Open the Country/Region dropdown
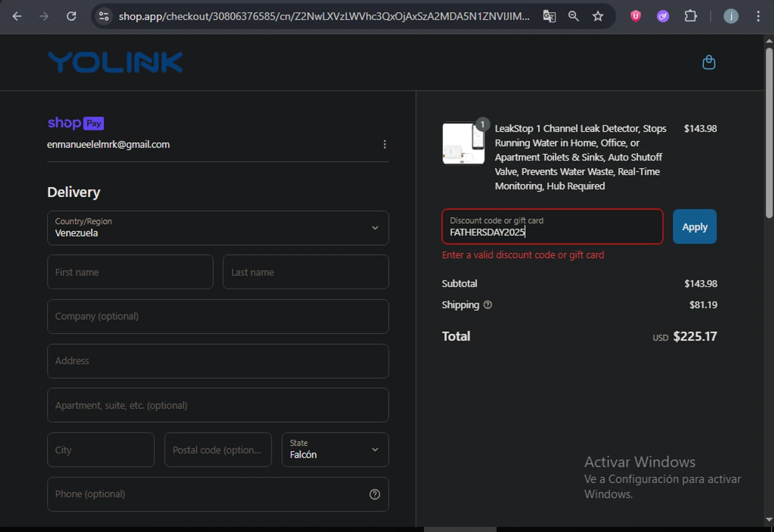 tap(218, 228)
